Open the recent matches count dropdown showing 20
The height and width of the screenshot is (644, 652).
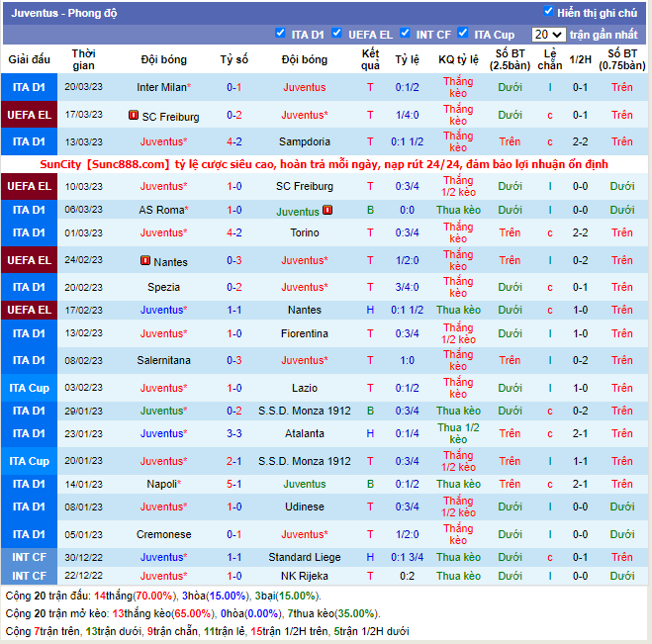pyautogui.click(x=547, y=35)
